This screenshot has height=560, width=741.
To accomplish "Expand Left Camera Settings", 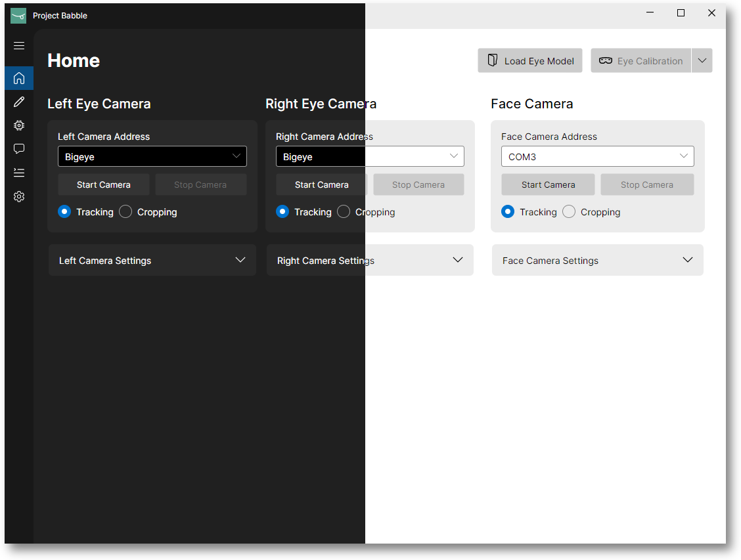I will click(x=152, y=260).
